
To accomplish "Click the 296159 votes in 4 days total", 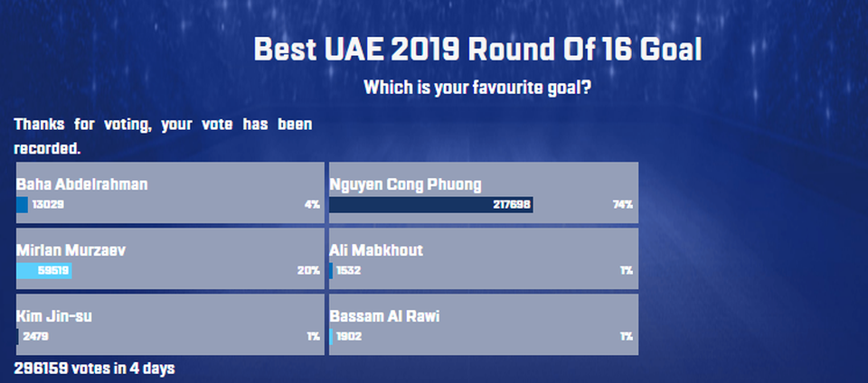I will (x=95, y=368).
